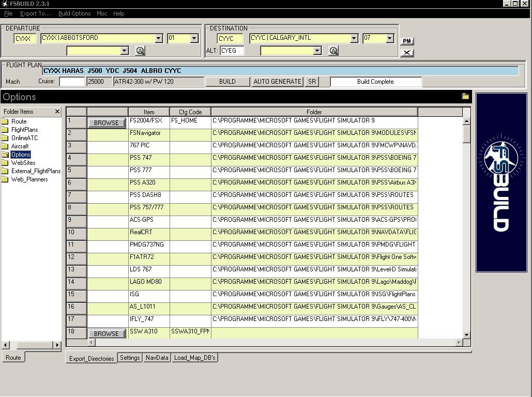
Task: Click the flight plan route text field
Action: pos(281,71)
